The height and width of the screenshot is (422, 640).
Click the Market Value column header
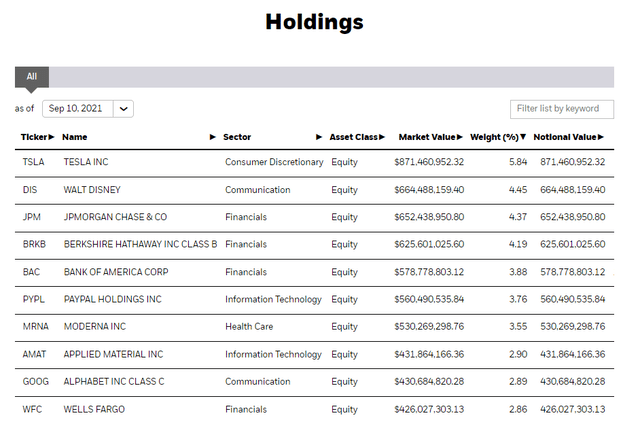(427, 137)
